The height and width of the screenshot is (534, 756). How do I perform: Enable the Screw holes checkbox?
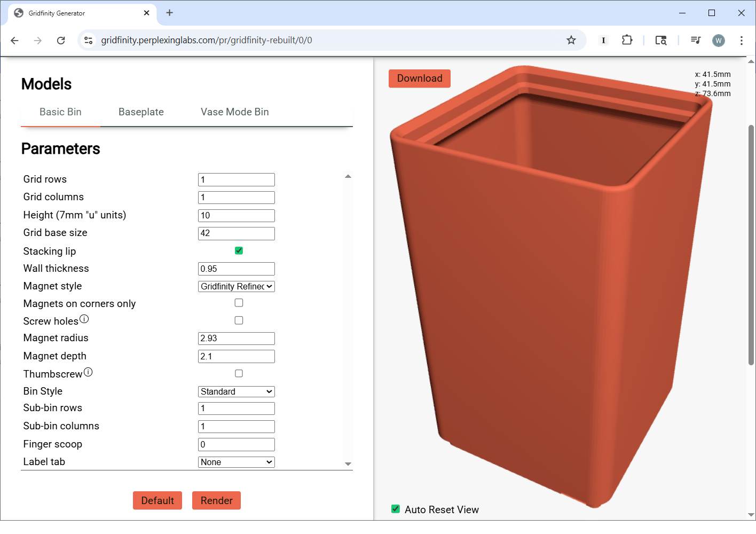click(239, 320)
